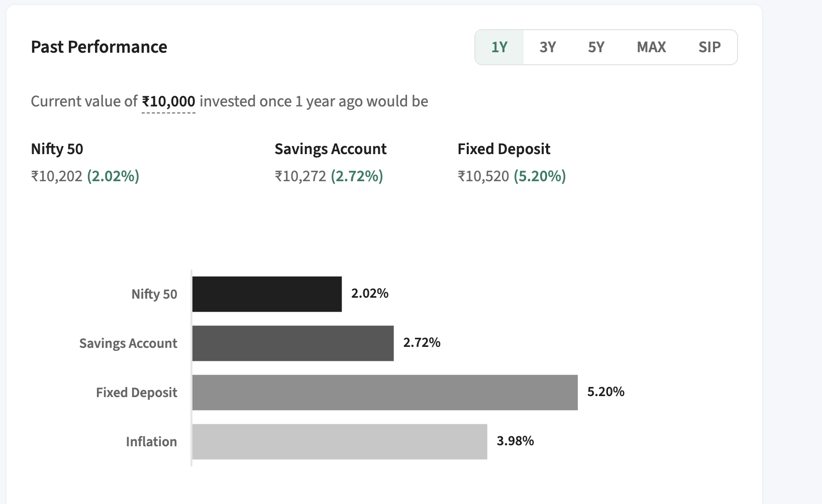Click the Inflation axis label

click(151, 442)
